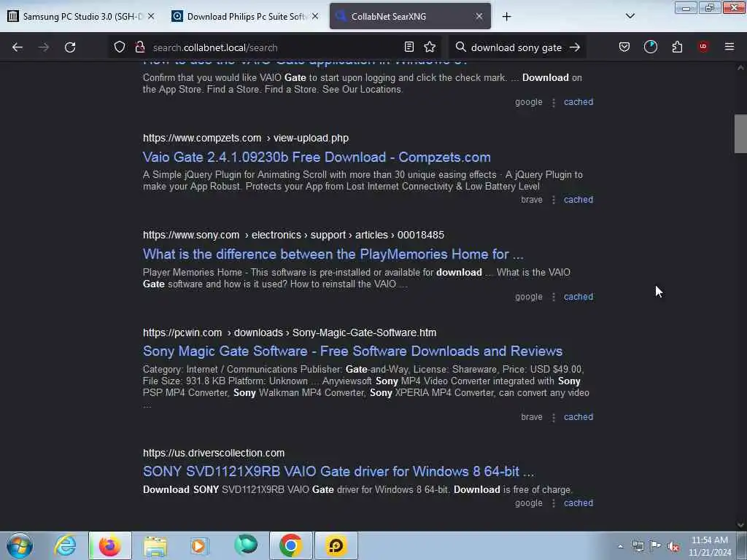
Task: Click the page vertical scrollbar thumb
Action: (x=740, y=134)
